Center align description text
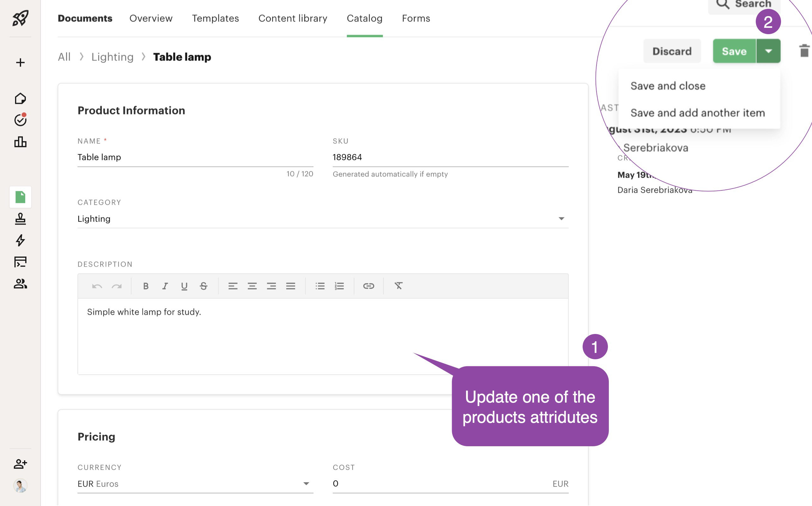This screenshot has width=812, height=506. click(x=252, y=286)
